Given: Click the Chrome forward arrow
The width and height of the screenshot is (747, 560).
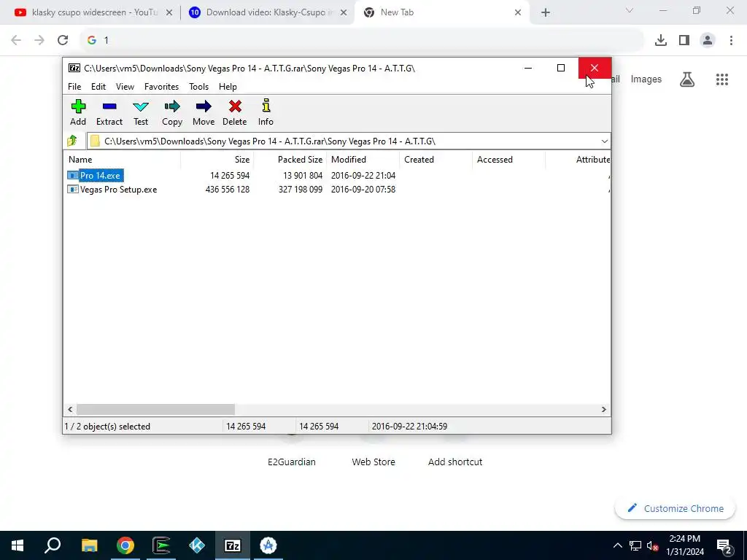Looking at the screenshot, I should click(x=39, y=41).
